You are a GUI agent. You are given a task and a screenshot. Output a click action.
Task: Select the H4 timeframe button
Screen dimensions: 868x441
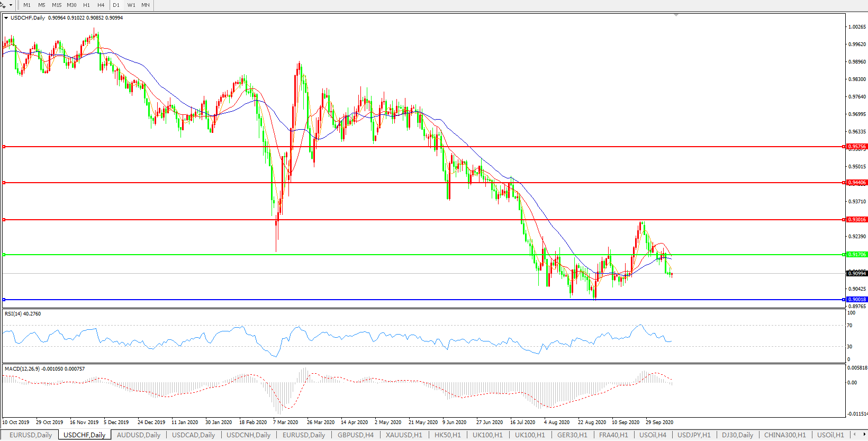click(101, 5)
